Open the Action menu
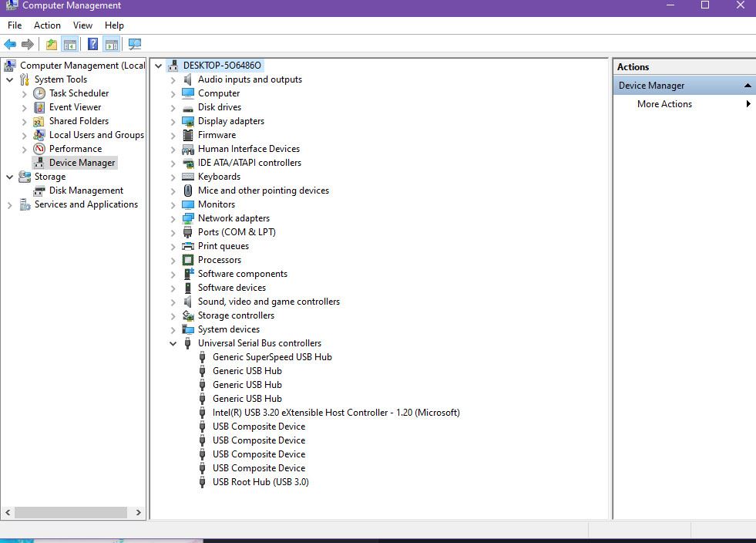This screenshot has height=543, width=756. (47, 25)
